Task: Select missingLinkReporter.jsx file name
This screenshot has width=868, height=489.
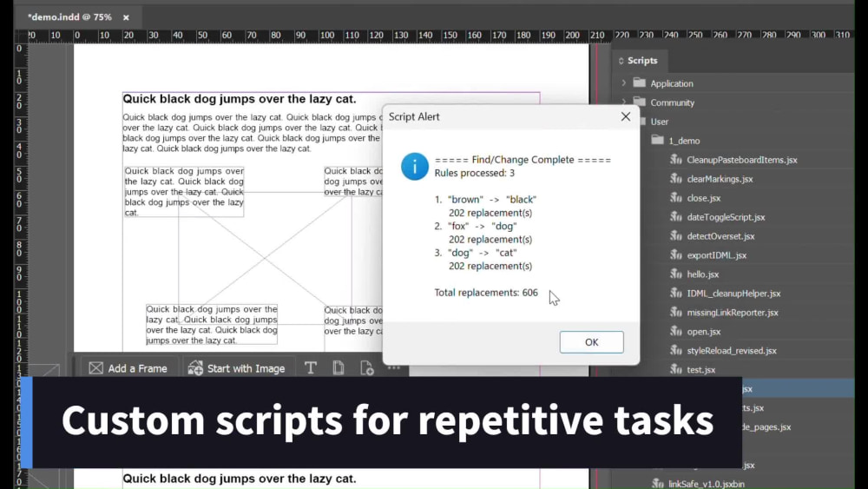Action: (x=733, y=313)
